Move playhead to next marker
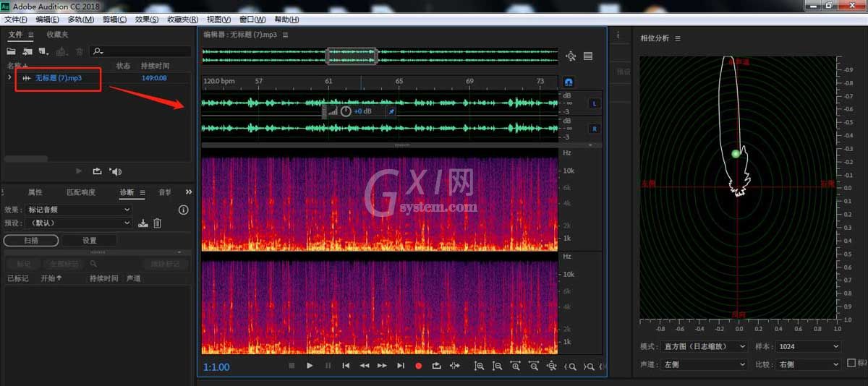This screenshot has width=868, height=386. click(x=400, y=366)
